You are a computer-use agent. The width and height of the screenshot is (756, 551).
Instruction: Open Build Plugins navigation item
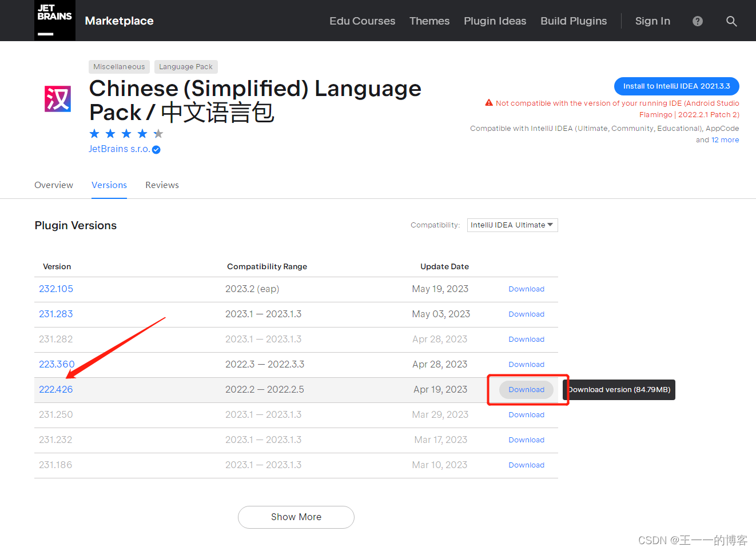click(574, 21)
